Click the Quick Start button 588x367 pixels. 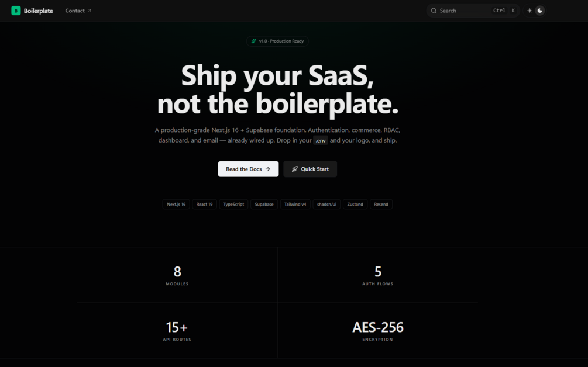coord(310,169)
